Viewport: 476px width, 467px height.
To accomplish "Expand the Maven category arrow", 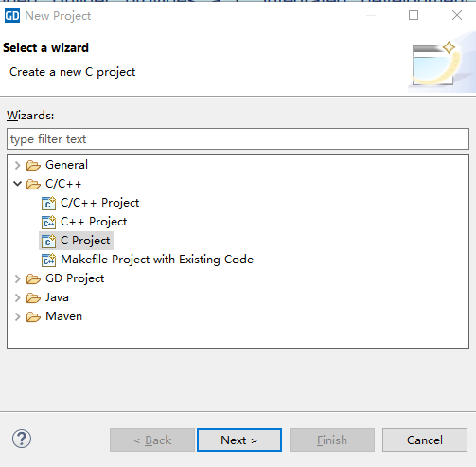I will 18,316.
